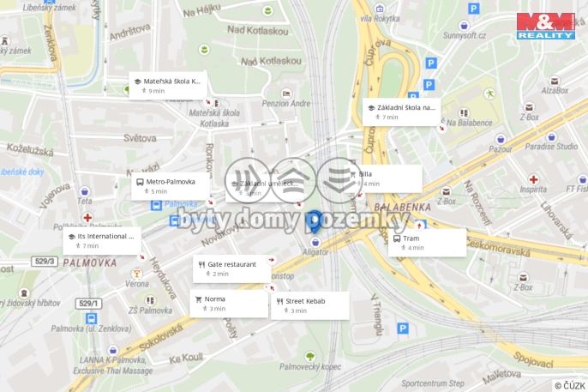Click the Verona restaurant marker

click(137, 274)
